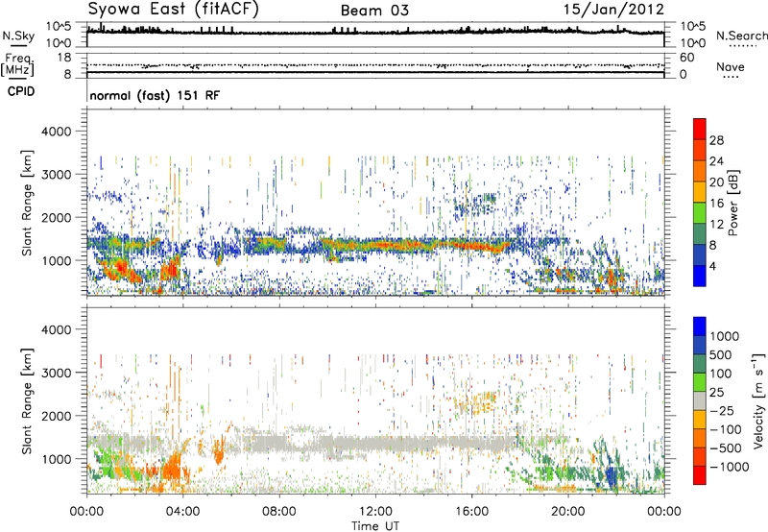Click the 'Time UT' axis label
The width and height of the screenshot is (768, 532).
coord(375,525)
